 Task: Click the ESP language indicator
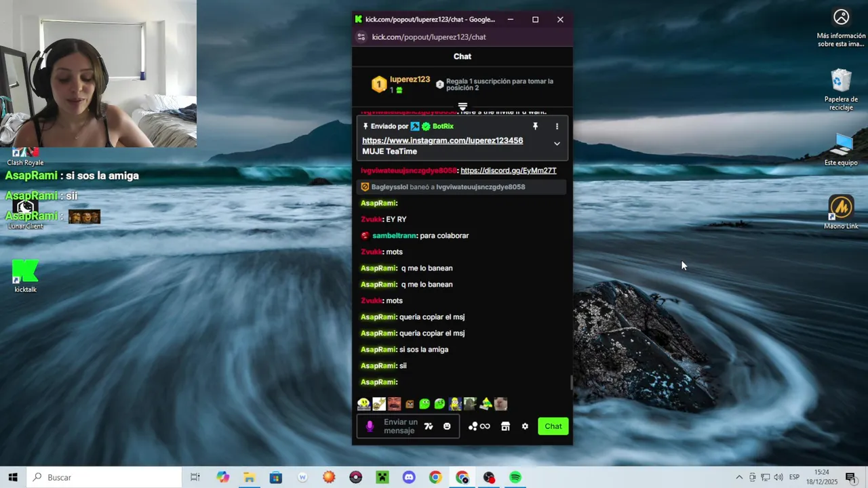(x=794, y=477)
